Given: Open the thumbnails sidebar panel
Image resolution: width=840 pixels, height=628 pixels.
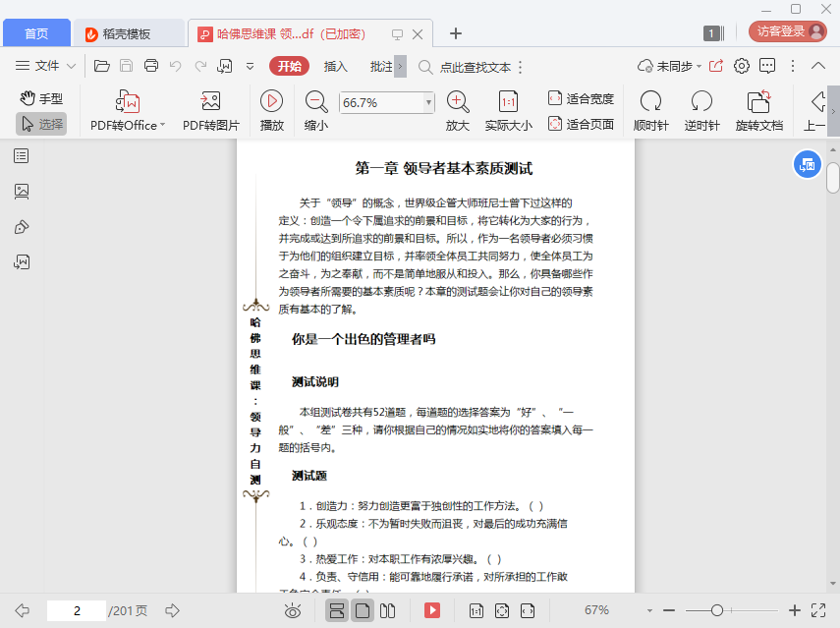Looking at the screenshot, I should pos(22,192).
